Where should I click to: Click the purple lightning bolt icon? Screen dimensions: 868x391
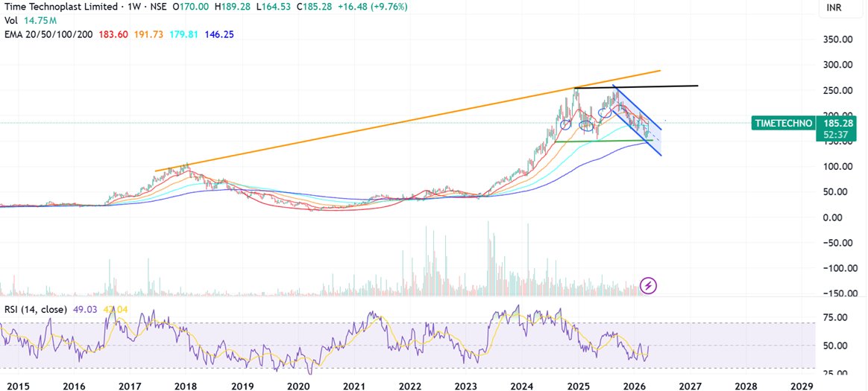649,286
